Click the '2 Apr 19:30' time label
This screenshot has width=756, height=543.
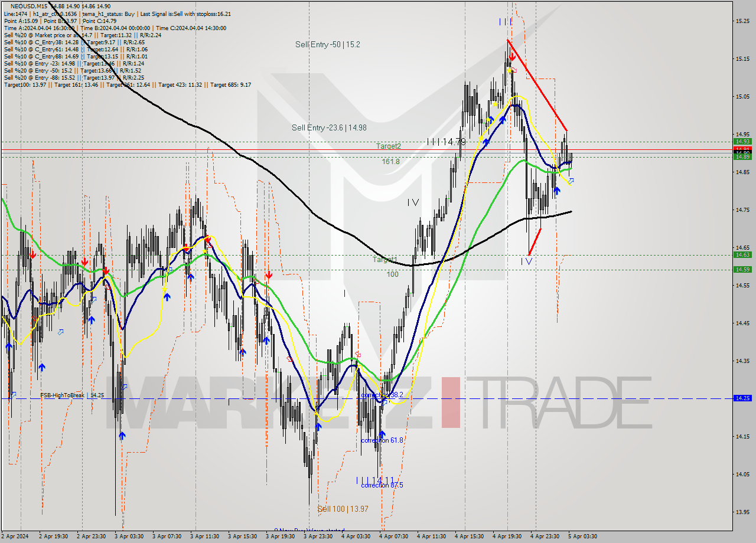pos(53,537)
